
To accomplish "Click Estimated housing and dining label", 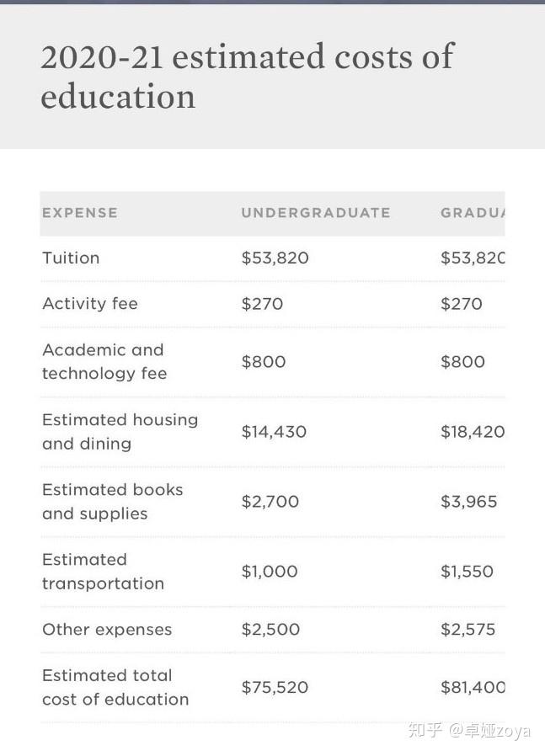I will 120,432.
